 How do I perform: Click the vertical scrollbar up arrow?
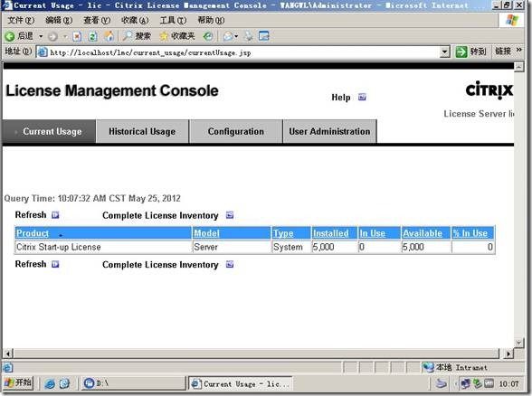[518, 67]
